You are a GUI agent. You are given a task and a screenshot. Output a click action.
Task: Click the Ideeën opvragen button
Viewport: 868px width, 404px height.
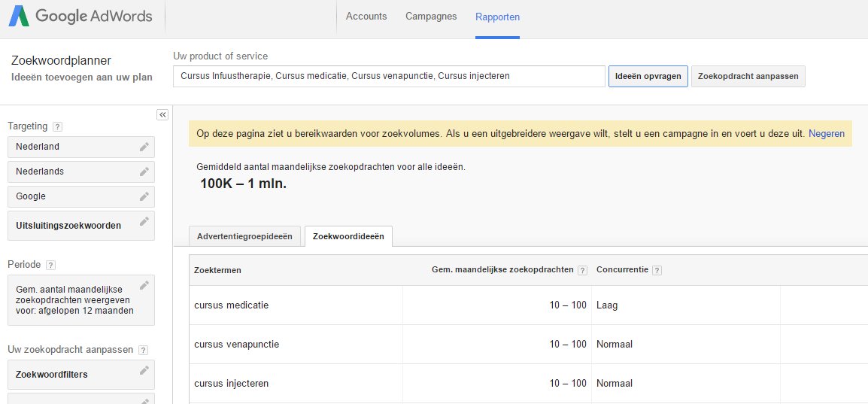pyautogui.click(x=648, y=77)
